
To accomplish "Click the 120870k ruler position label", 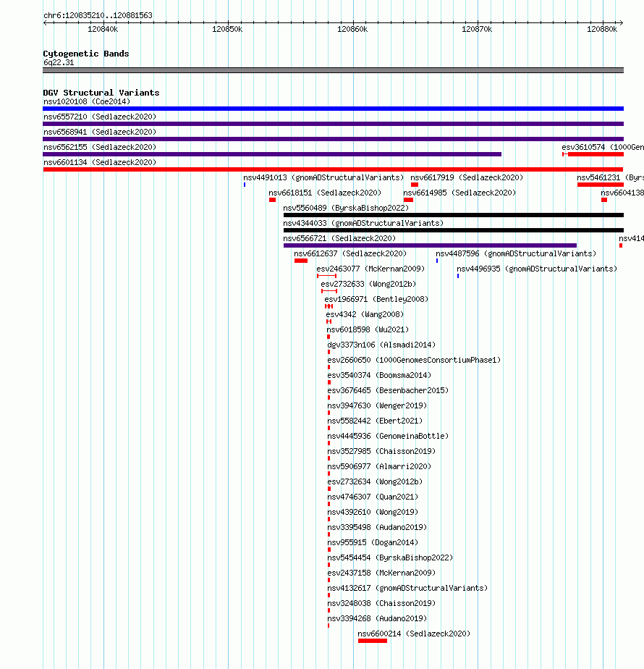I will [477, 30].
